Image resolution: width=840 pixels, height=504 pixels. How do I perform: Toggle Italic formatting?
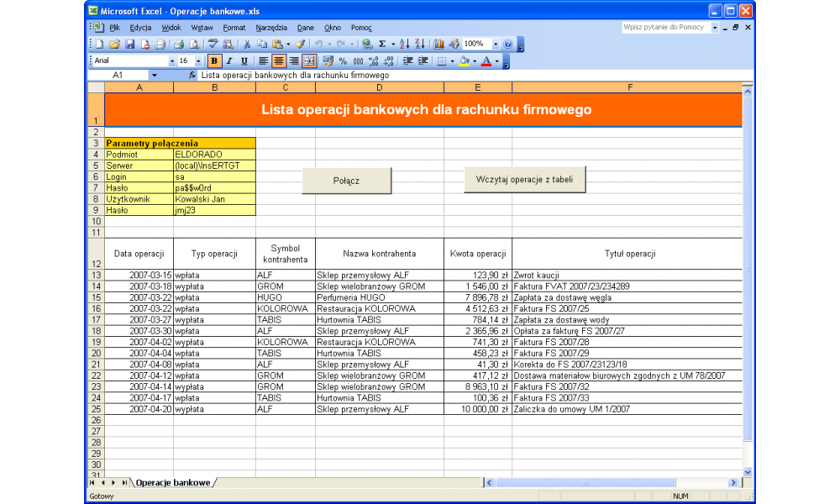tap(228, 61)
